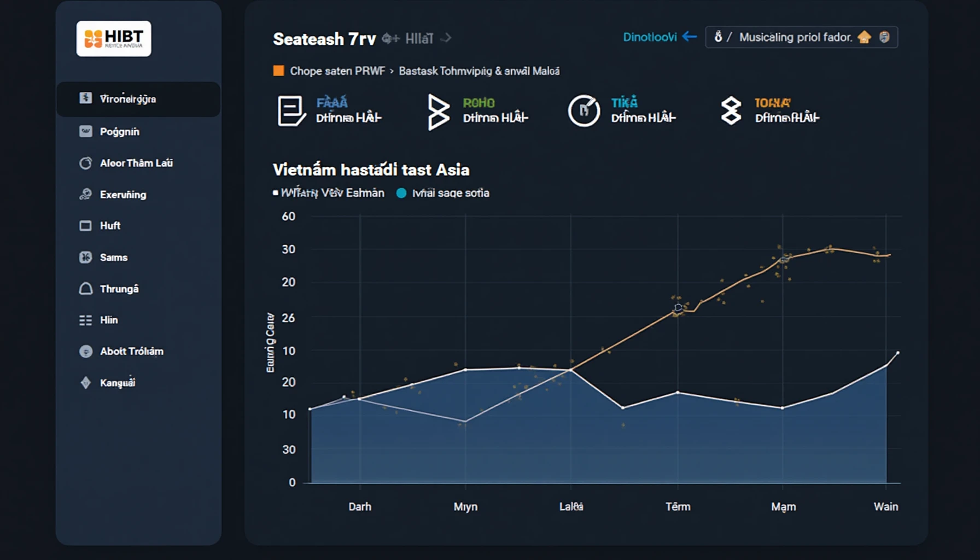The height and width of the screenshot is (560, 980).
Task: Open the Víroñeirģğra sidebar menu item
Action: tap(138, 99)
